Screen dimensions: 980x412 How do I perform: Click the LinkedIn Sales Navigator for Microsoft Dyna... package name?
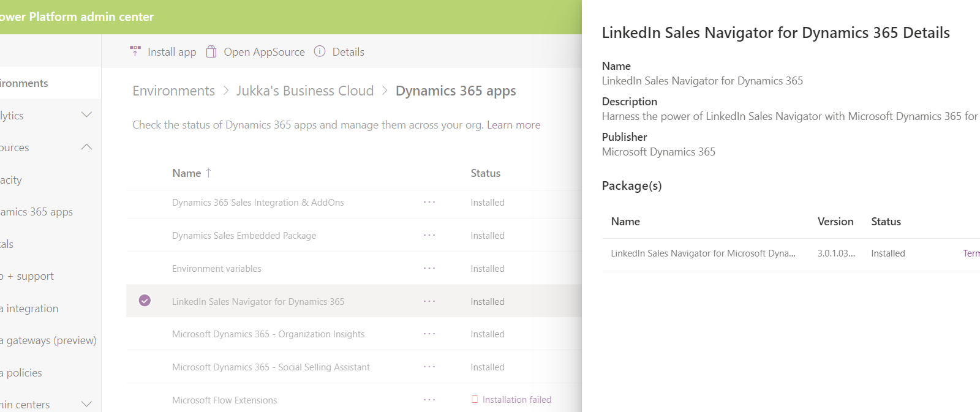[703, 253]
